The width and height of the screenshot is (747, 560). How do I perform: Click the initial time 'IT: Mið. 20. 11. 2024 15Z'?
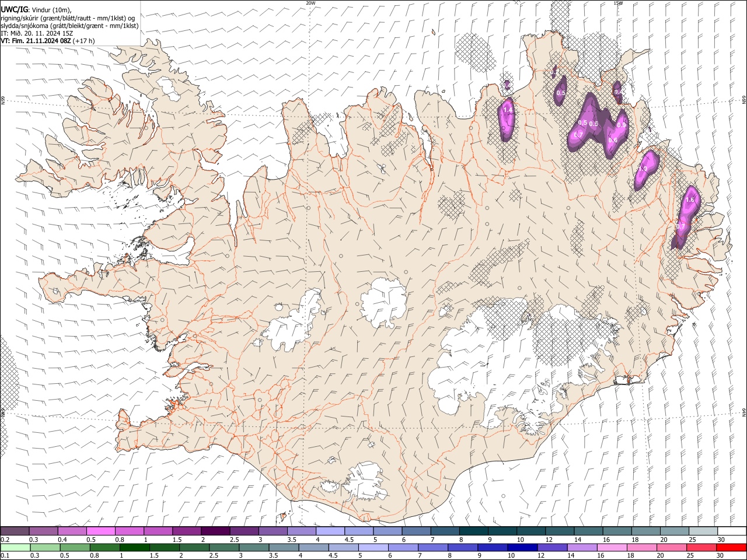tap(37, 33)
